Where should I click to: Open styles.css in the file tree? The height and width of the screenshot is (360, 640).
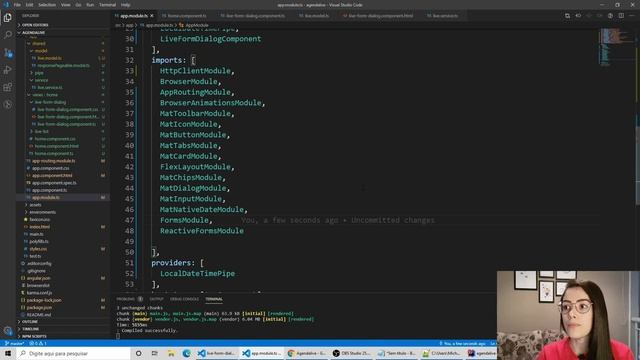[38, 249]
